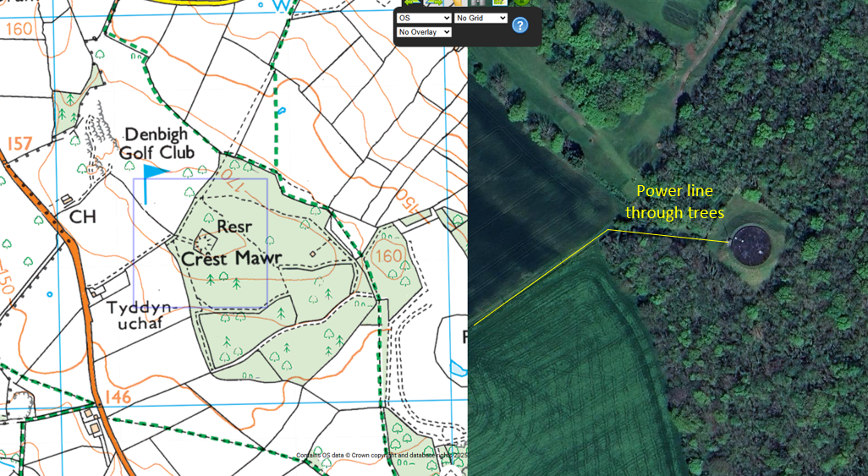Open the OS map type dropdown
This screenshot has width=868, height=476.
click(424, 18)
